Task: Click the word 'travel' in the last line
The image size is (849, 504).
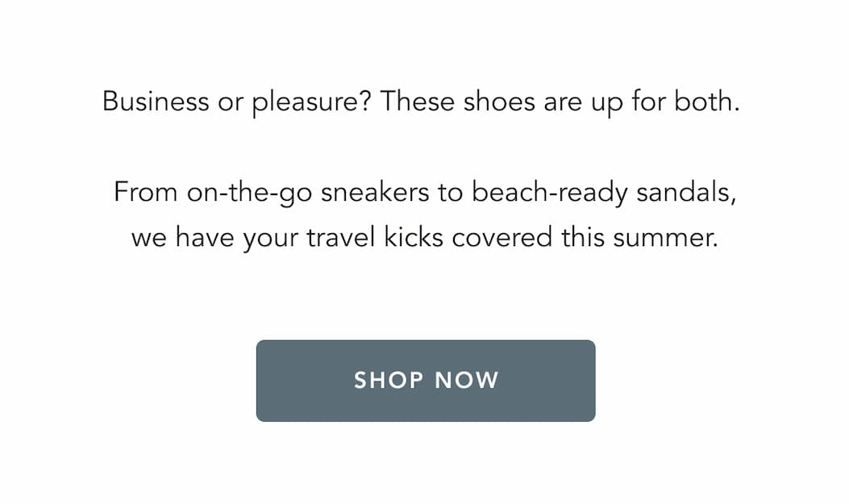Action: 340,238
